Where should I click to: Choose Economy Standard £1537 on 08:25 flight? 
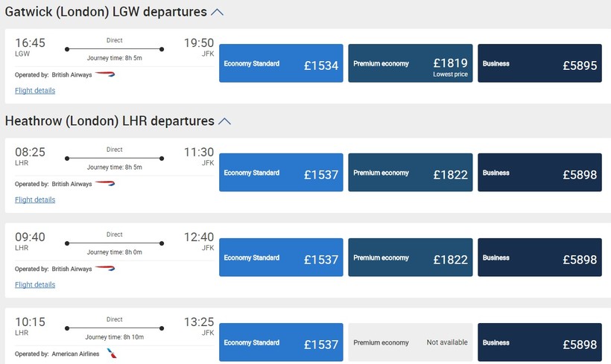pos(281,173)
